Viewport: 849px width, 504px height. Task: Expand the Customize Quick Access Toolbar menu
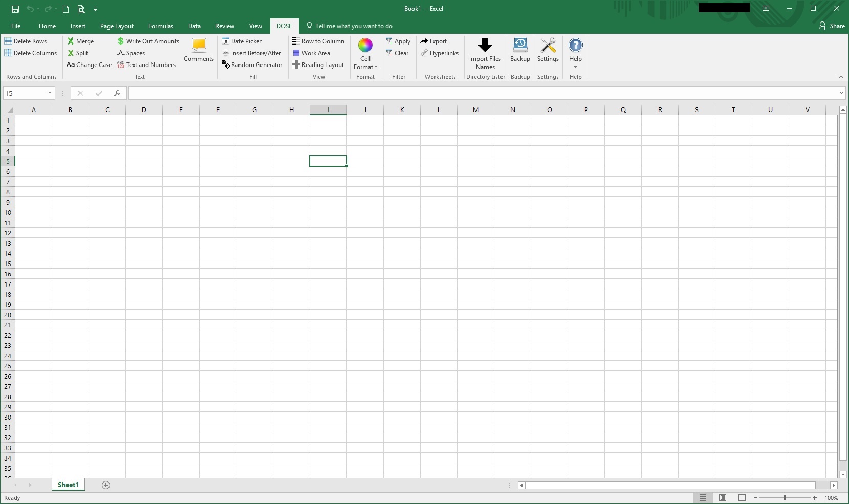click(x=95, y=9)
